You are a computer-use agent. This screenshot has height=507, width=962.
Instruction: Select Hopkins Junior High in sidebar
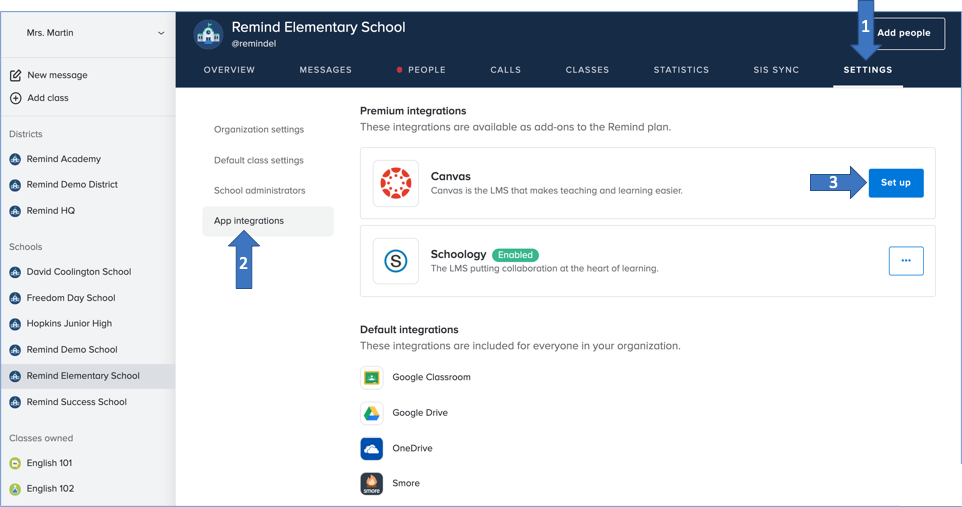click(x=69, y=324)
